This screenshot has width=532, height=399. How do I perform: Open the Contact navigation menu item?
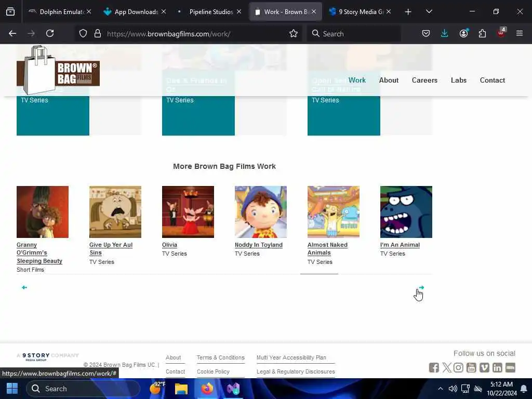click(493, 81)
